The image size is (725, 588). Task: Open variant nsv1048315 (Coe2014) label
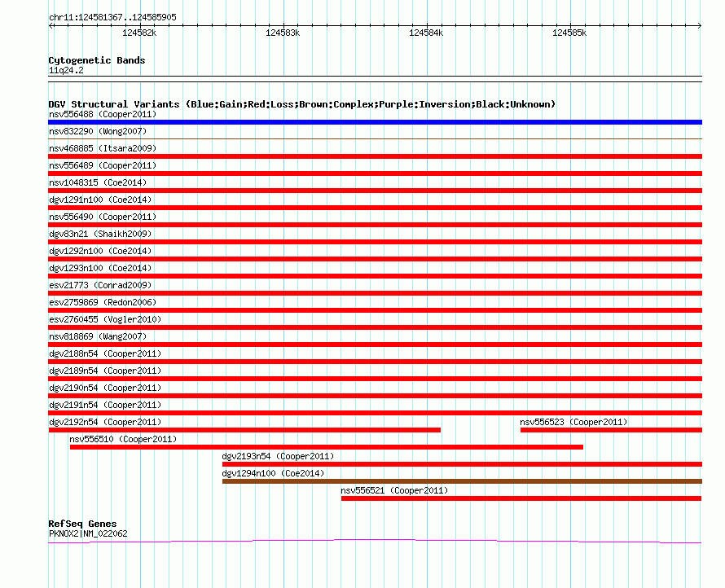tap(98, 182)
